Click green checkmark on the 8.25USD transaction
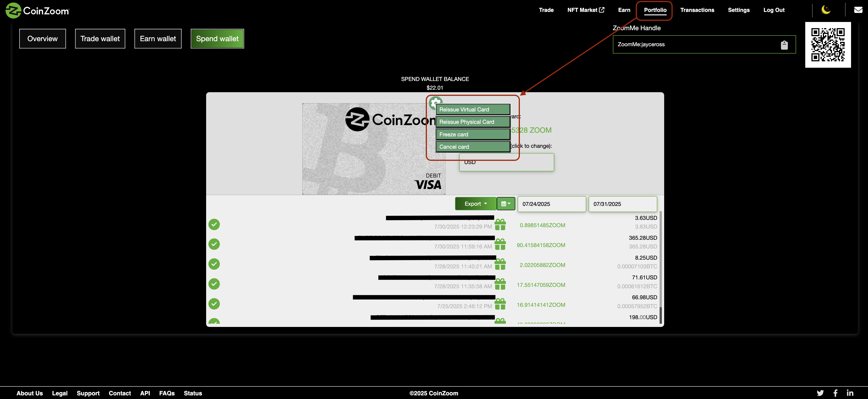The width and height of the screenshot is (868, 399). (x=214, y=264)
